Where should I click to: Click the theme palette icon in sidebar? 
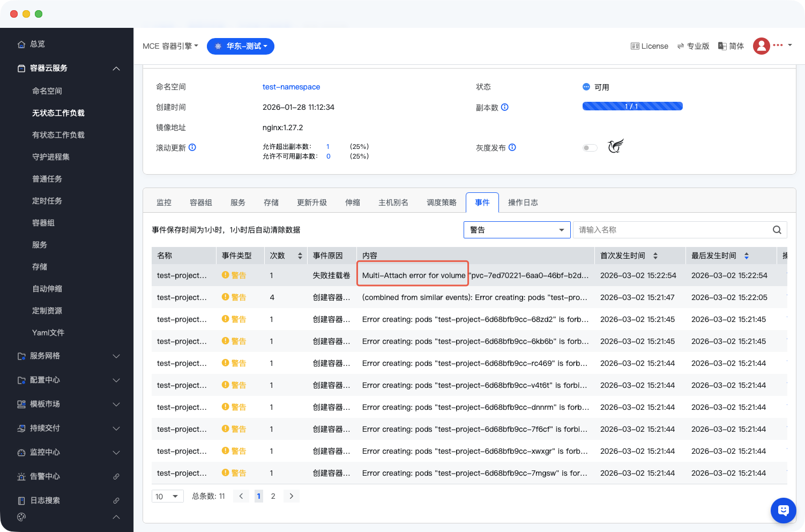[x=21, y=517]
